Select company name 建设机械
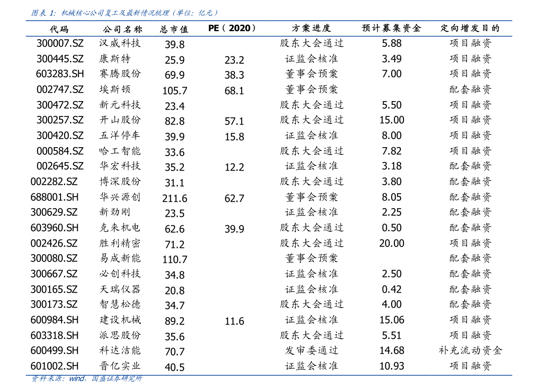 tap(120, 320)
